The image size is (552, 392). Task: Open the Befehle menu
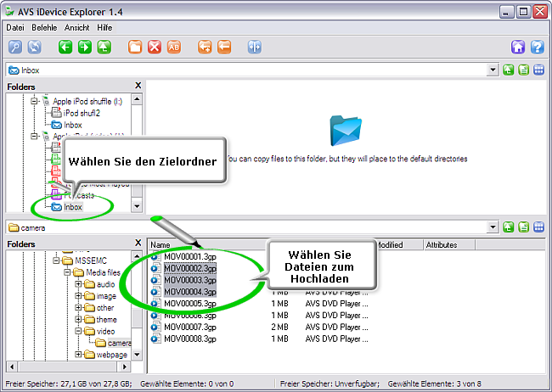[x=44, y=27]
